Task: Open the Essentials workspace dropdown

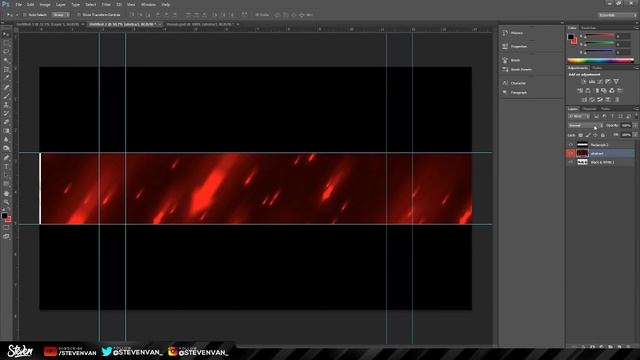Action: tap(618, 15)
